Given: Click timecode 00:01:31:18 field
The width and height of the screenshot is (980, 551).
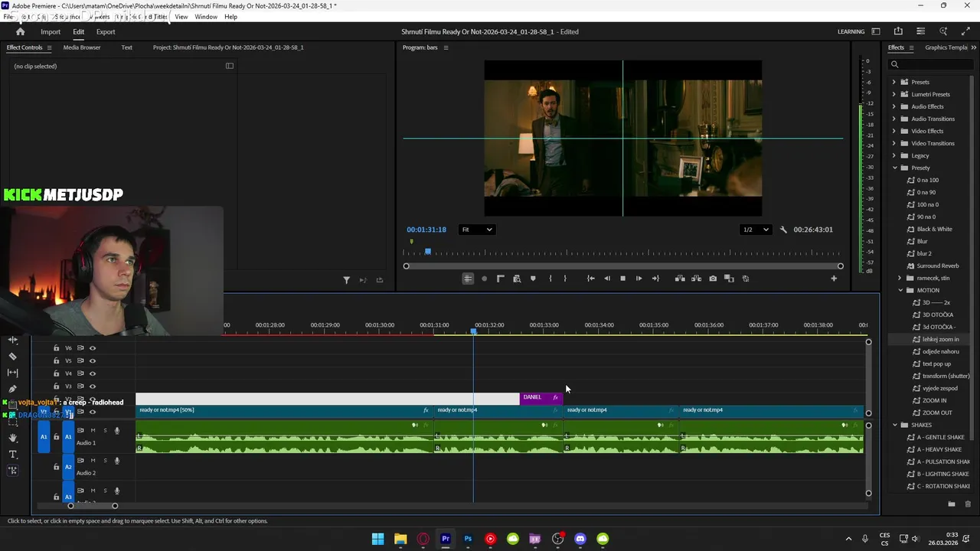Looking at the screenshot, I should click(x=426, y=230).
